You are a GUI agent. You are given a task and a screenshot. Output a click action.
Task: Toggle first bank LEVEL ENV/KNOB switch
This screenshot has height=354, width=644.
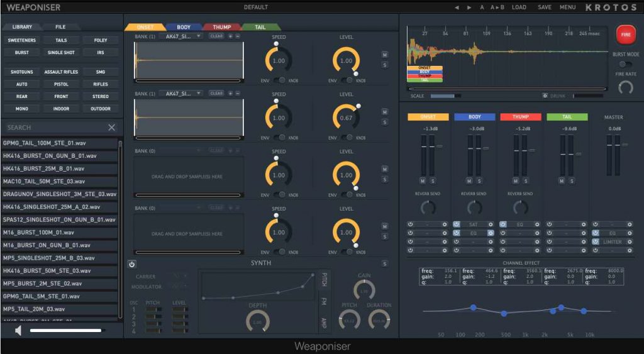(x=347, y=80)
